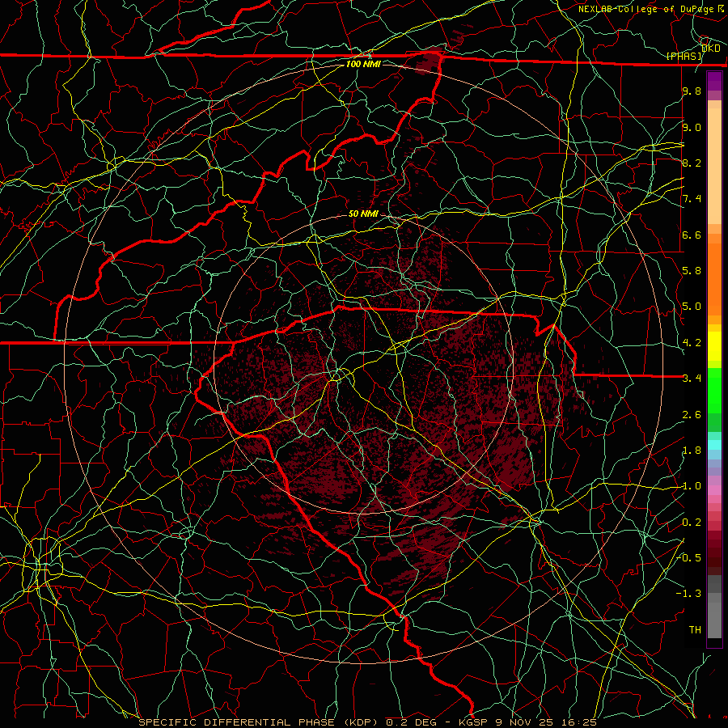Click the 7.4 value on the color scale
728x728 pixels.
pos(692,199)
